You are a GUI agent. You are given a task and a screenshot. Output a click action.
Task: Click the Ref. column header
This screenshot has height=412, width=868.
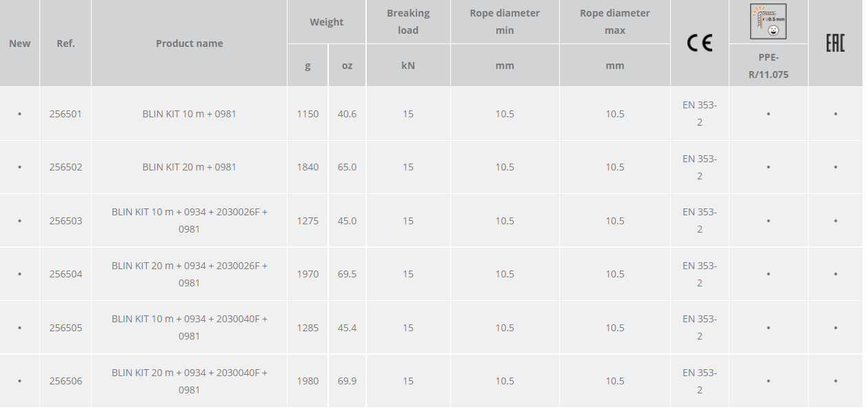click(65, 43)
